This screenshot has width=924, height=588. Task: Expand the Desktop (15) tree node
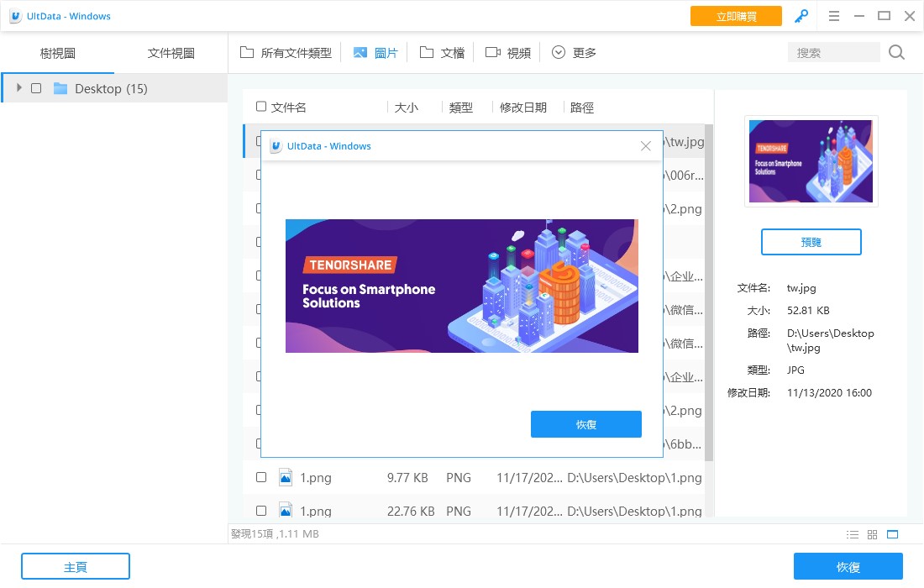tap(18, 88)
